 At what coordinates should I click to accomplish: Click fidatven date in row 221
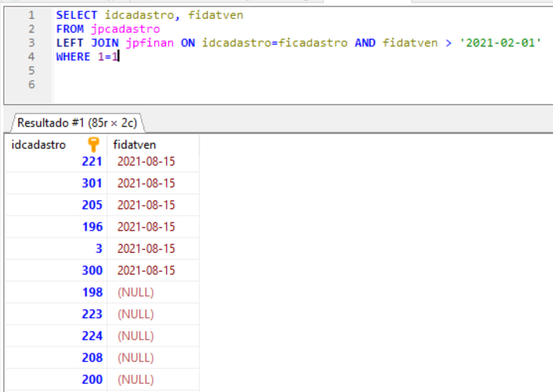(x=146, y=161)
